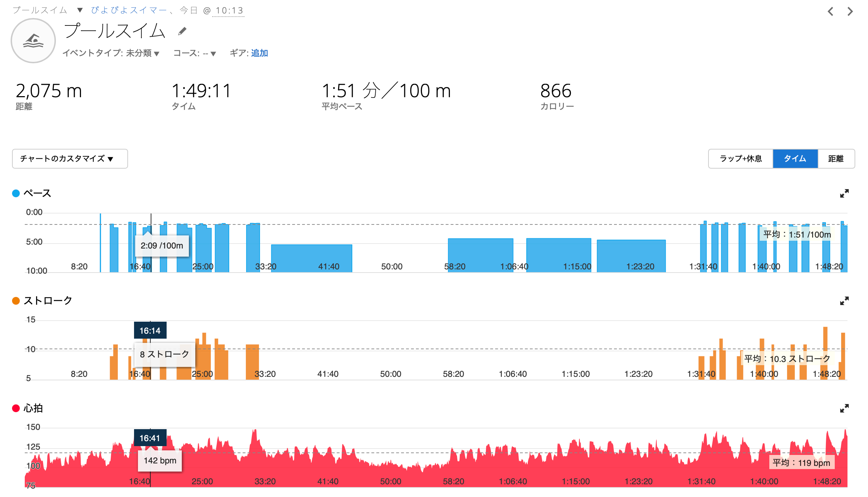The image size is (868, 497).
Task: Click the pace bar at 41:40
Action: tap(312, 258)
